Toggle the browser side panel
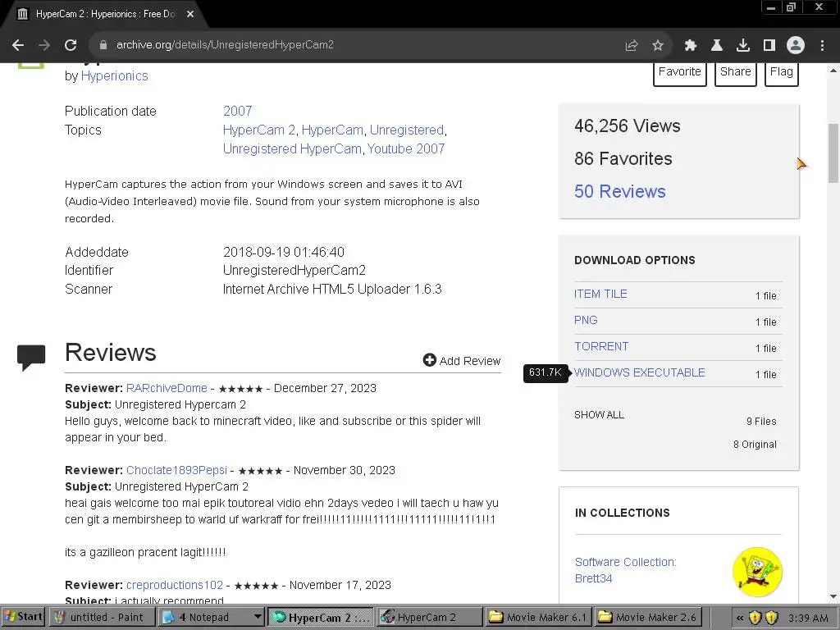The height and width of the screenshot is (630, 840). tap(769, 46)
